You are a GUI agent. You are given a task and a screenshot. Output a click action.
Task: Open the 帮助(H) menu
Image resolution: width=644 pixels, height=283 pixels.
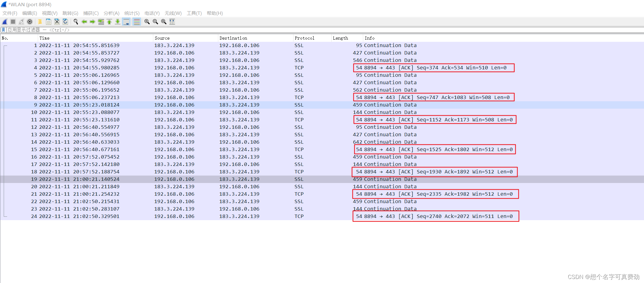pyautogui.click(x=215, y=13)
